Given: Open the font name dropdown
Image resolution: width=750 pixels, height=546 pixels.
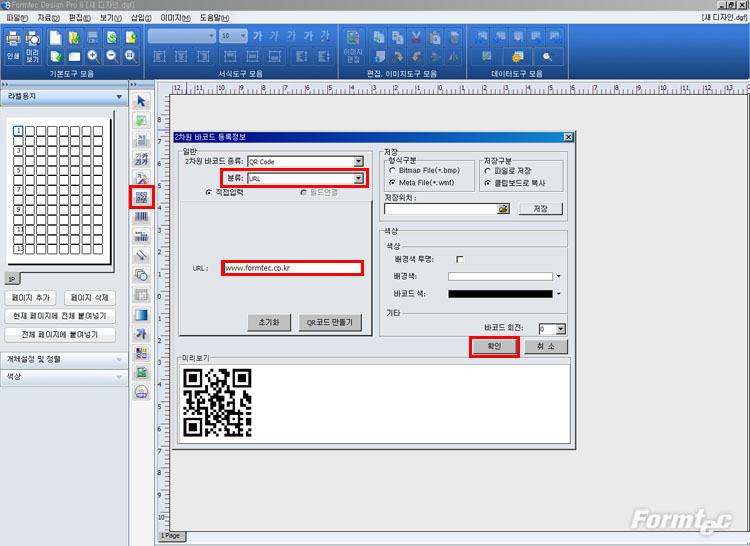Looking at the screenshot, I should (x=211, y=36).
